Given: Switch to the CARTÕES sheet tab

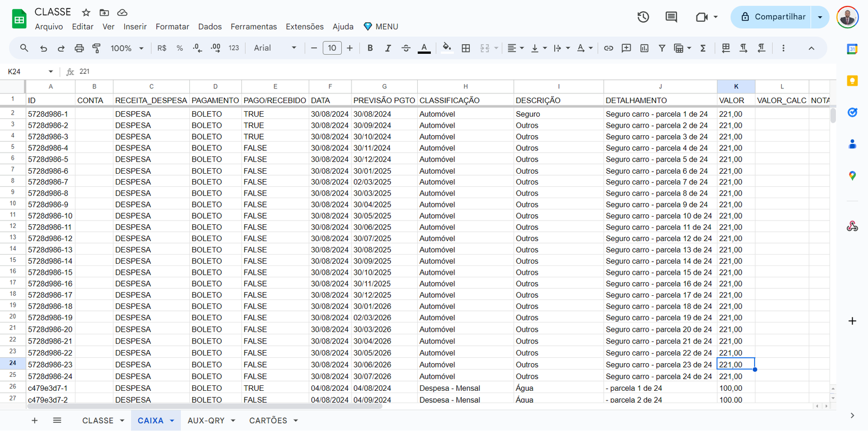Looking at the screenshot, I should pyautogui.click(x=268, y=421).
